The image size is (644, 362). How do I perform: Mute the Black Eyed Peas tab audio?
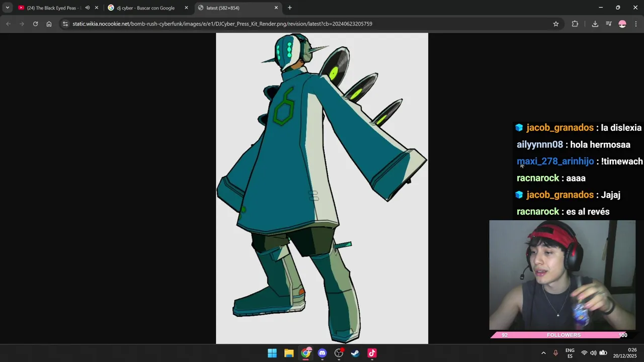88,8
